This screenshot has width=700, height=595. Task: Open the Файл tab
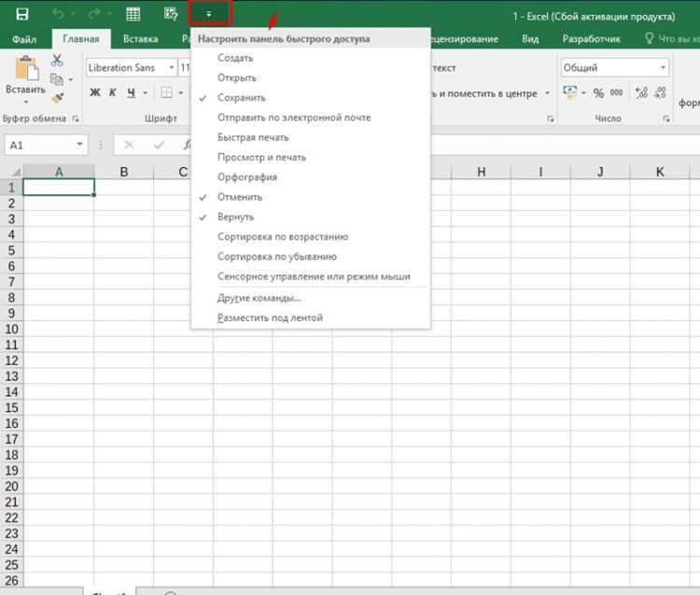point(24,39)
